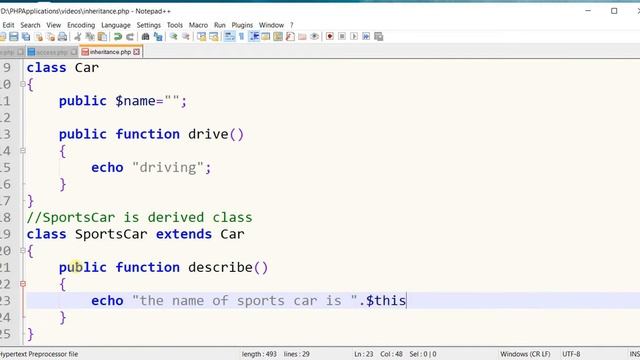Click the '//SportsCar is derived class' comment
Screen dimensions: 640x360
pos(139,217)
